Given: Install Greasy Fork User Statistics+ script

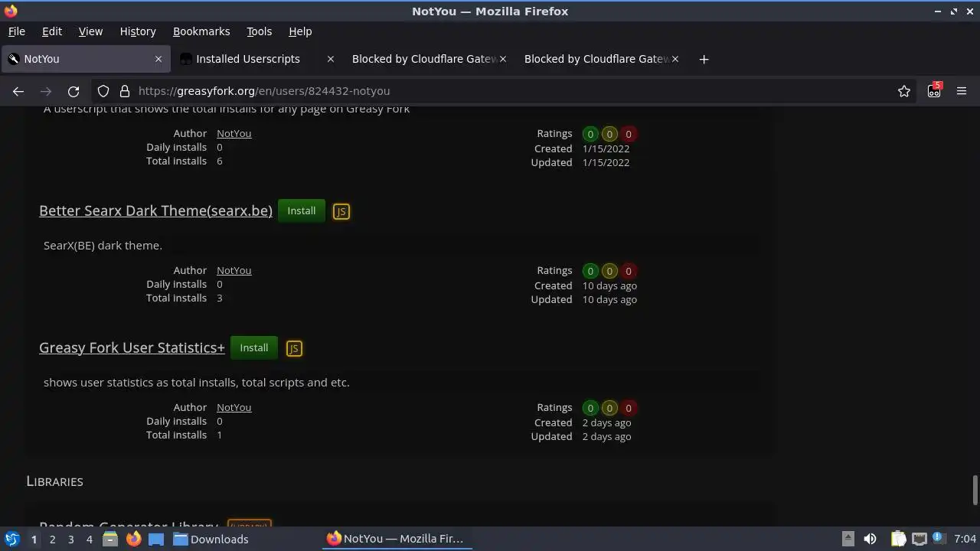Looking at the screenshot, I should pyautogui.click(x=254, y=348).
